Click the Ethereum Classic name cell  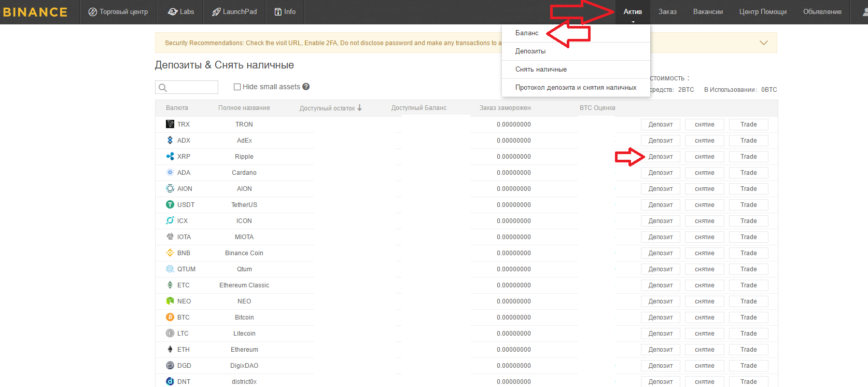[x=244, y=285]
